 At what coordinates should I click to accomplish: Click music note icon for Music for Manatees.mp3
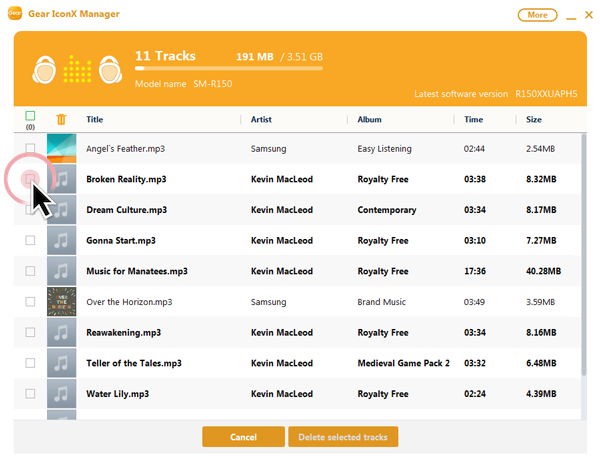point(61,271)
